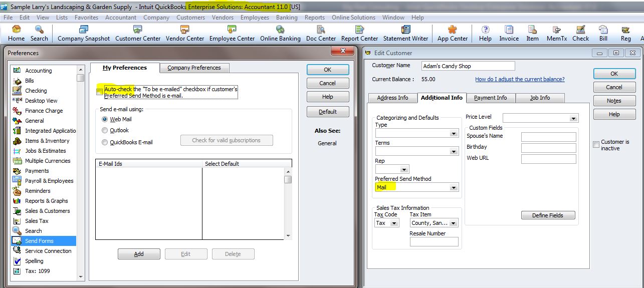
Task: Click OK in the Preferences dialog
Action: point(328,70)
